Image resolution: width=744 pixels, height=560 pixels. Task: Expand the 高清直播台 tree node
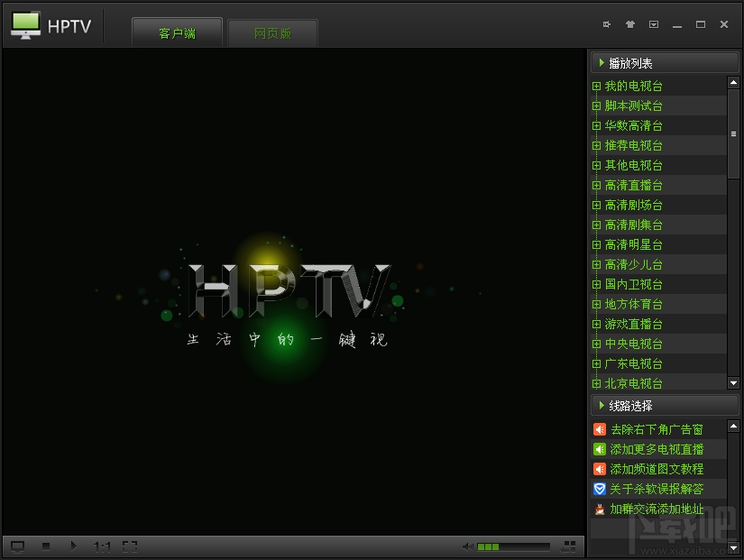click(x=596, y=186)
